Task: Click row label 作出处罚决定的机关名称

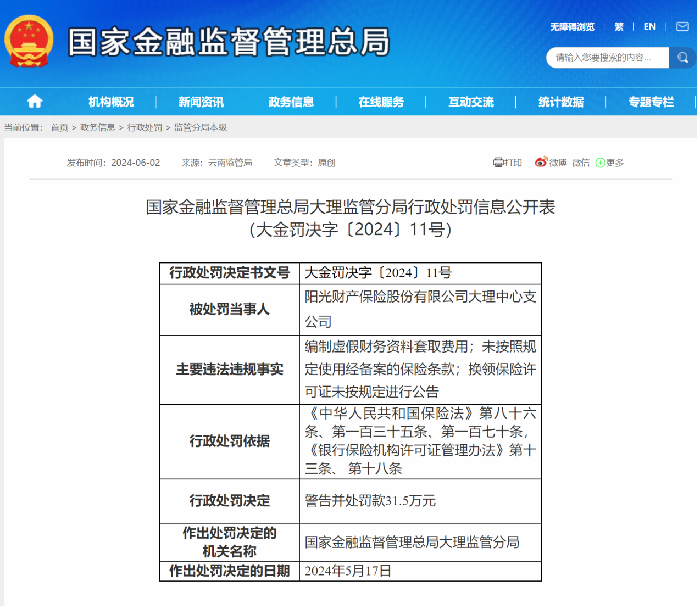Action: pyautogui.click(x=230, y=544)
